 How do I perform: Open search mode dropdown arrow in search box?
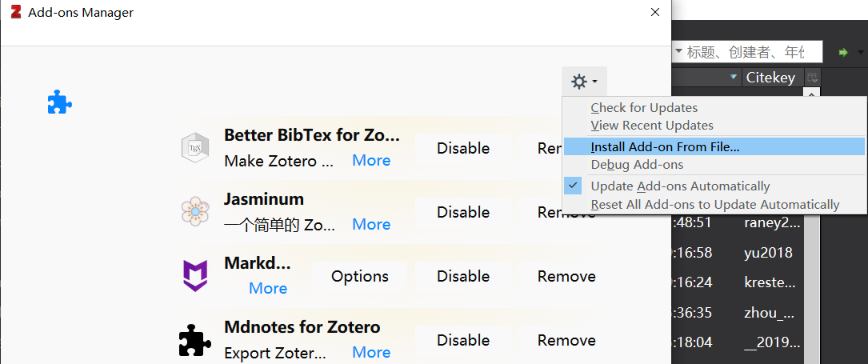tap(678, 51)
